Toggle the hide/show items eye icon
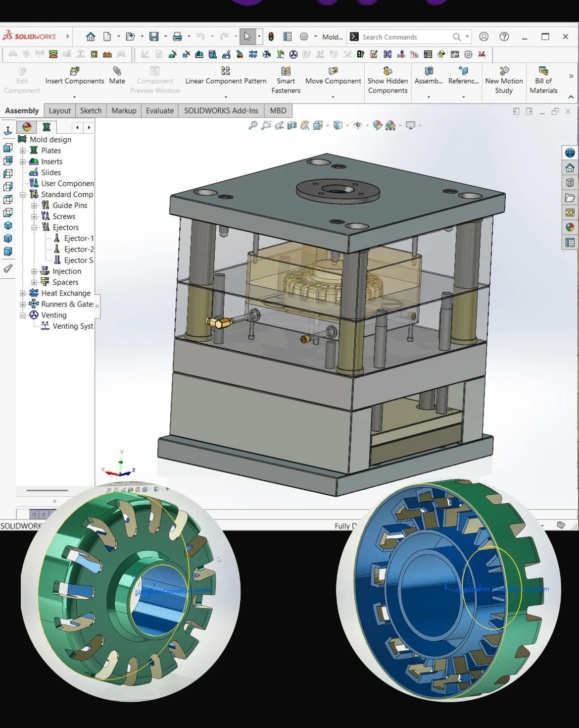Viewport: 579px width, 728px height. [x=358, y=125]
